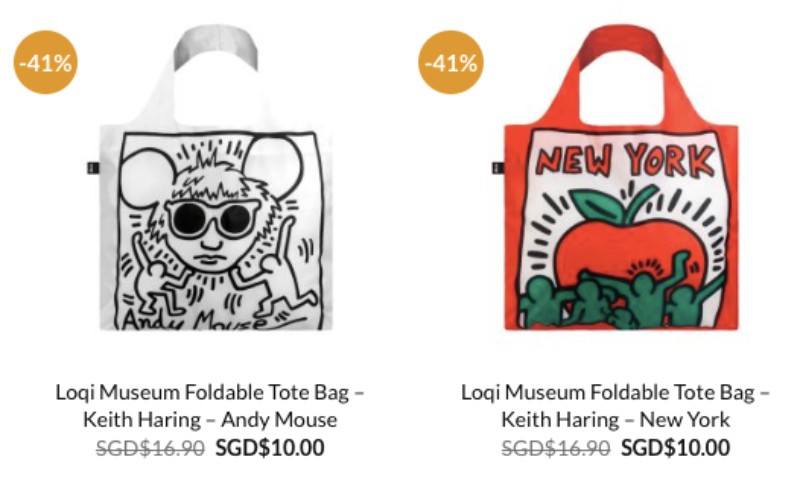Click the -41% badge on New York bag
This screenshot has height=480, width=800.
click(x=451, y=62)
